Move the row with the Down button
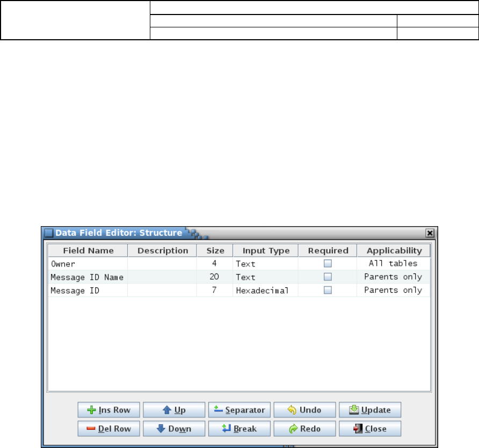 (x=174, y=429)
